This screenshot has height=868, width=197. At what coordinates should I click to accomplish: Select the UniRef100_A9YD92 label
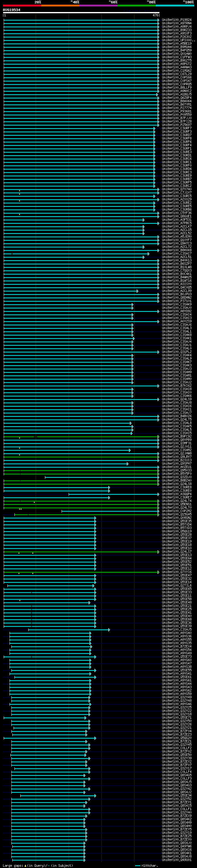point(176,311)
